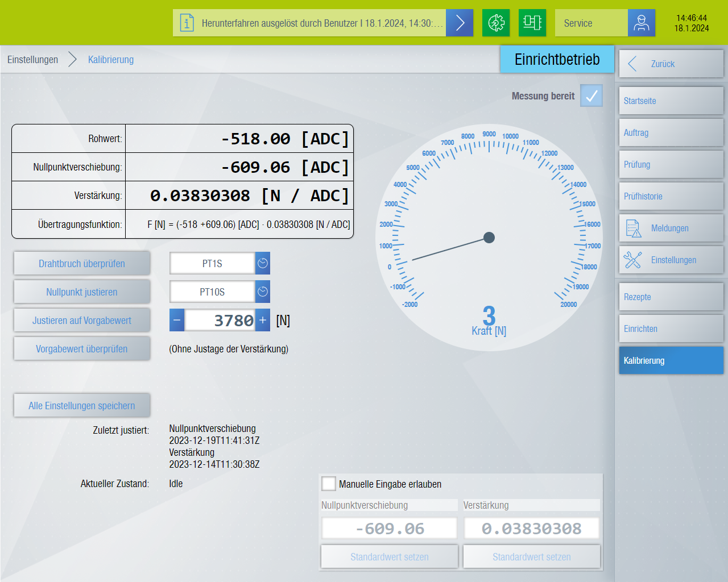Decrease Vorgabewert with minus button

click(x=177, y=320)
